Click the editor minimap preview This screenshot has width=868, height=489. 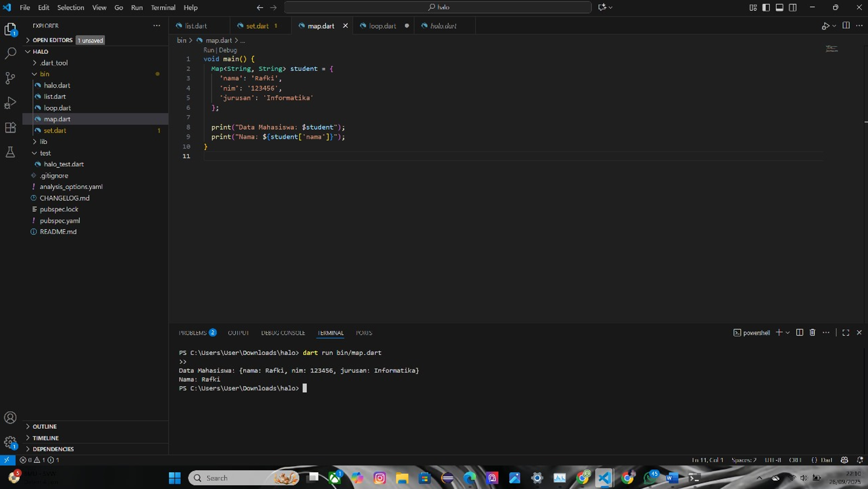point(831,49)
